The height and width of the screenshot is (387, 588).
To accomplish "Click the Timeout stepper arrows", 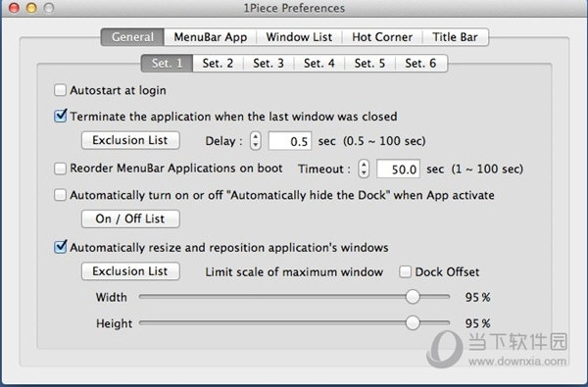I will coord(364,169).
